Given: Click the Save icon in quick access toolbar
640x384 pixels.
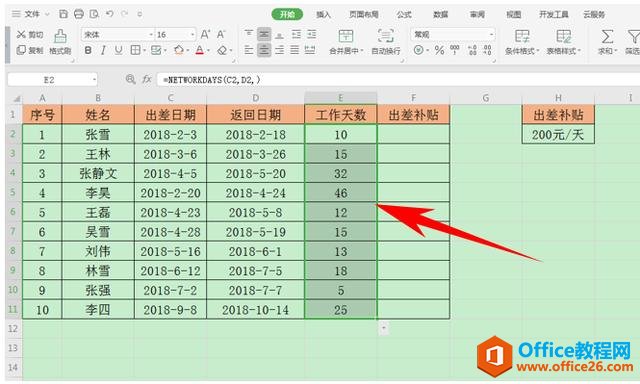Looking at the screenshot, I should click(63, 14).
